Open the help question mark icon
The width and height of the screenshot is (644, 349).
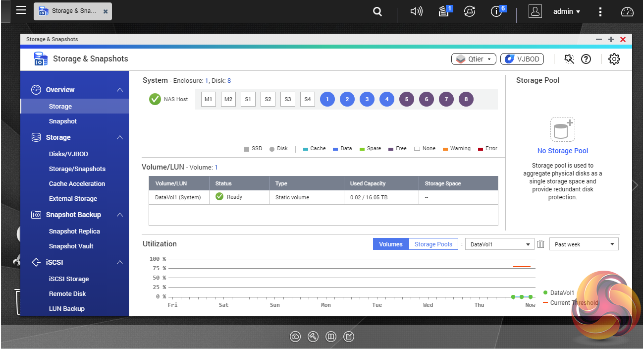pos(586,59)
